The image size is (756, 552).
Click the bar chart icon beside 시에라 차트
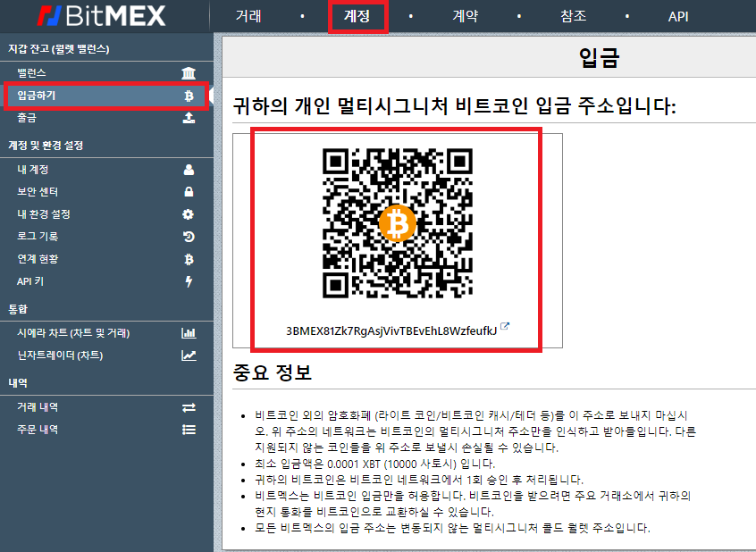point(189,332)
